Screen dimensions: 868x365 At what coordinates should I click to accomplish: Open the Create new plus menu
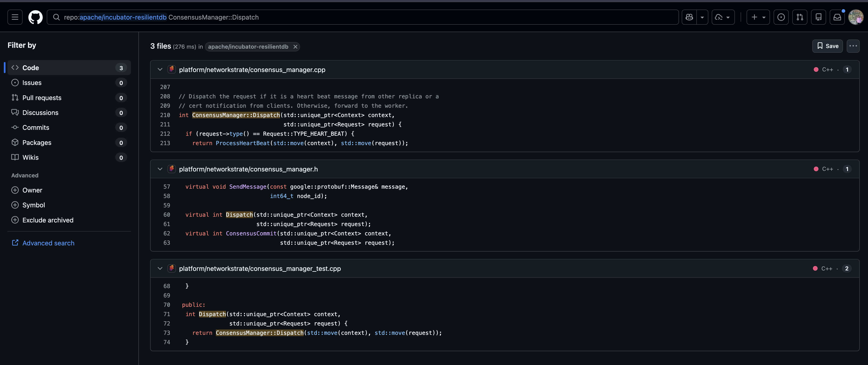click(758, 17)
